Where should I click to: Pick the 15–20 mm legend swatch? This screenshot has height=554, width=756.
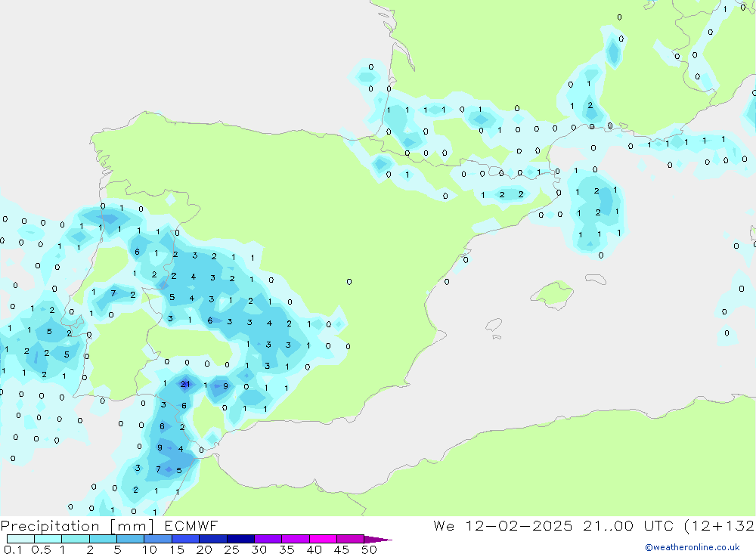[186, 539]
